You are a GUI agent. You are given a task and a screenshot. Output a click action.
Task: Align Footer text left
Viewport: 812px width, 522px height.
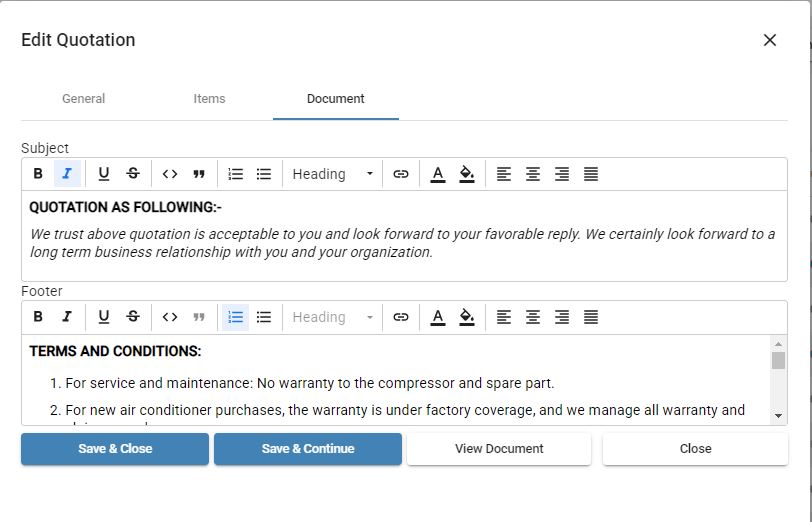pos(504,317)
